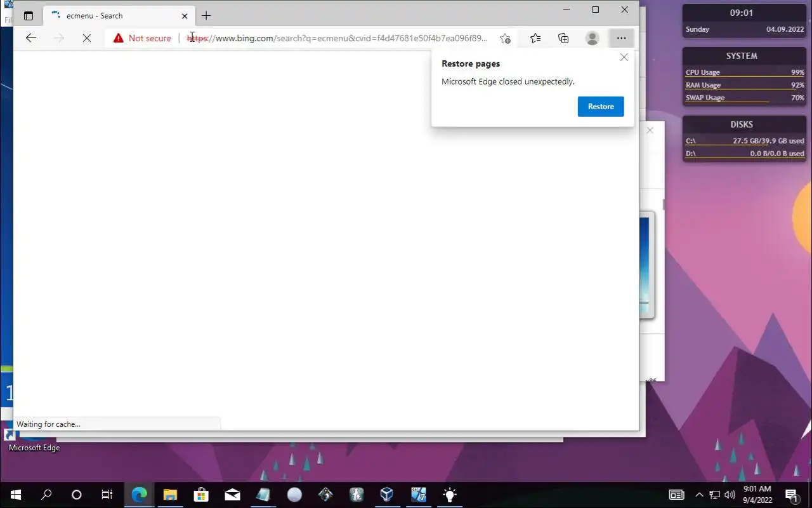Screen dimensions: 812x508
Task: Open network status tray icon
Action: coord(714,495)
